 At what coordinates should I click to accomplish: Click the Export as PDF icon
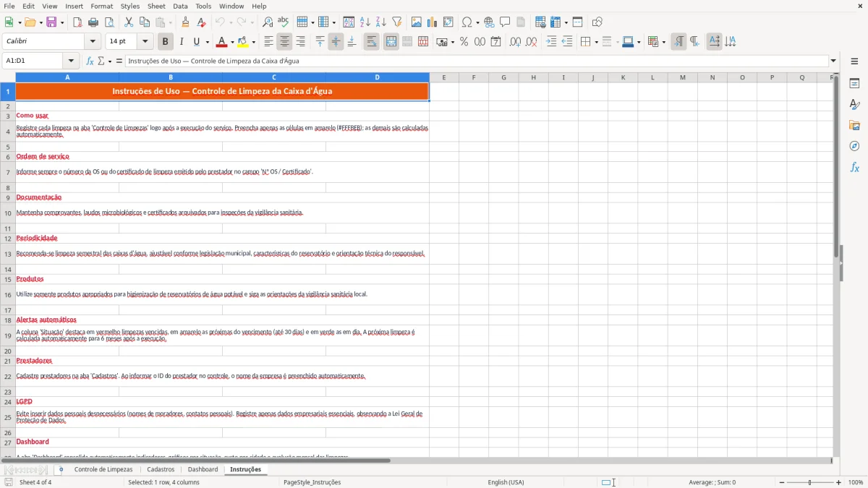click(77, 22)
